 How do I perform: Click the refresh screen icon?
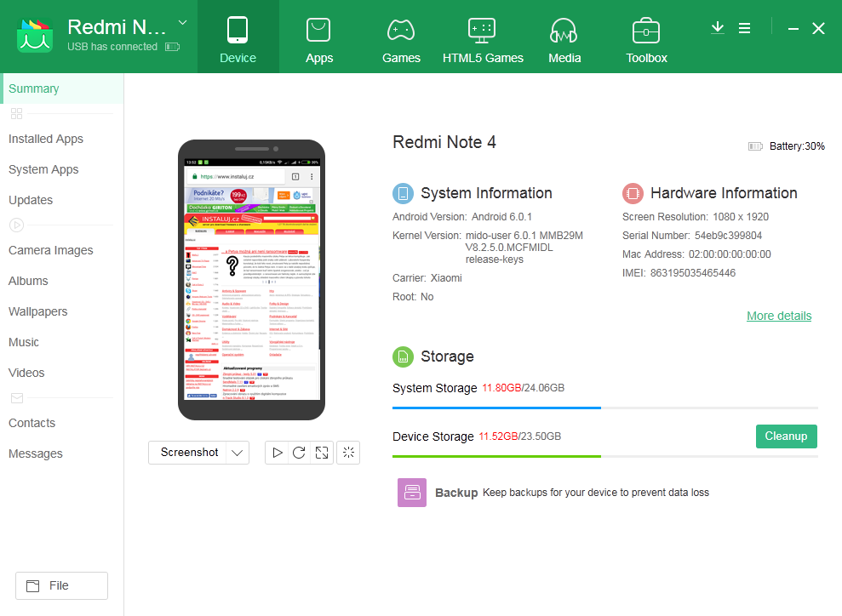(299, 453)
